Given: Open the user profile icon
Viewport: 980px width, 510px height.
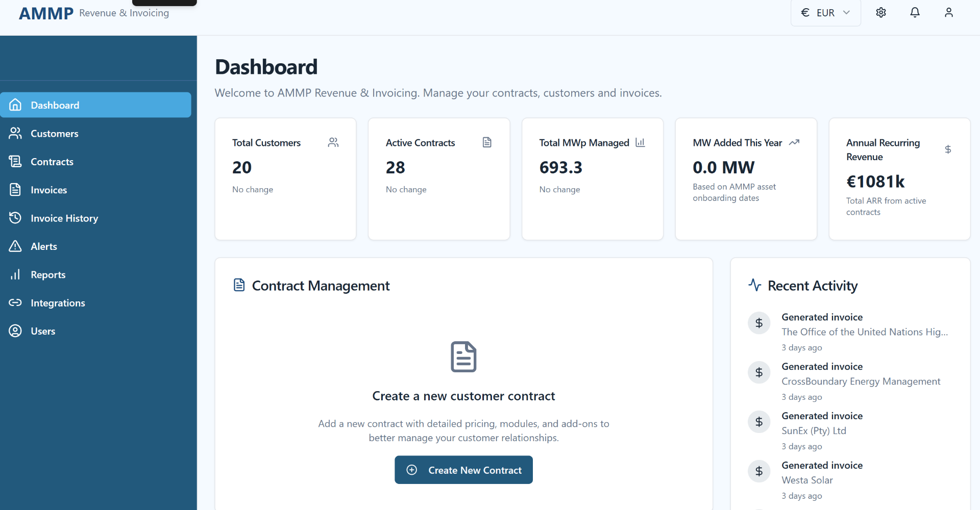Looking at the screenshot, I should click(x=949, y=12).
